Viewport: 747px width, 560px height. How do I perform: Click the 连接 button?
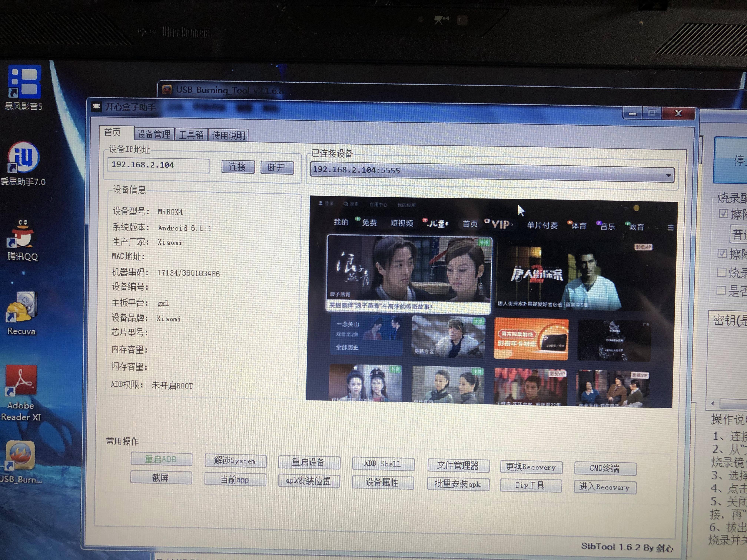click(x=238, y=167)
